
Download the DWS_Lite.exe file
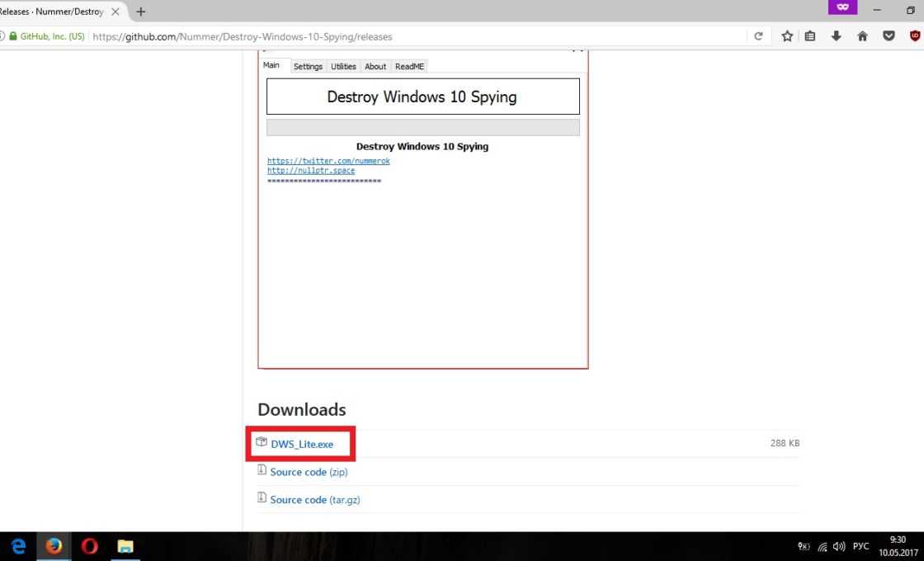[302, 444]
